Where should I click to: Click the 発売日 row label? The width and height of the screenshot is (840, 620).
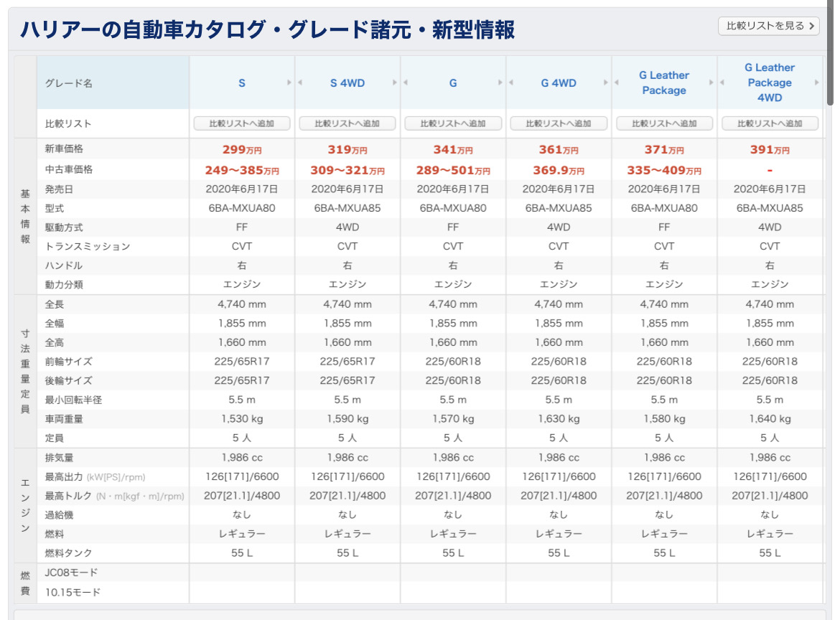click(59, 189)
